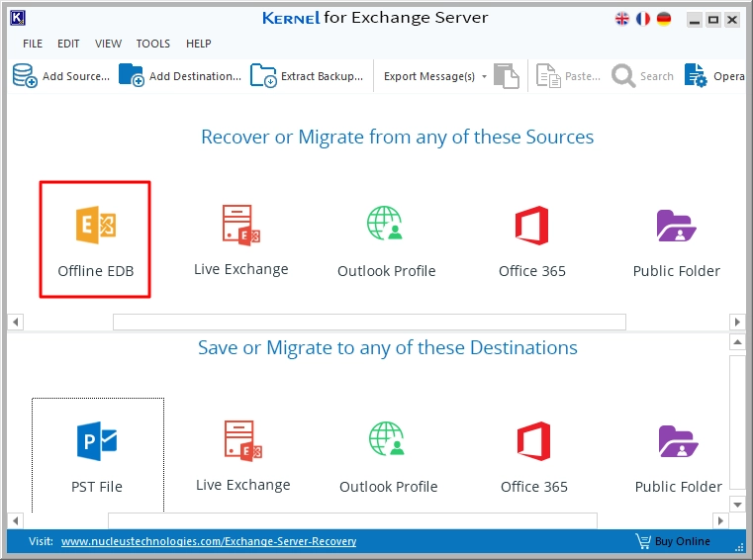Switch language to English flag

click(x=622, y=19)
